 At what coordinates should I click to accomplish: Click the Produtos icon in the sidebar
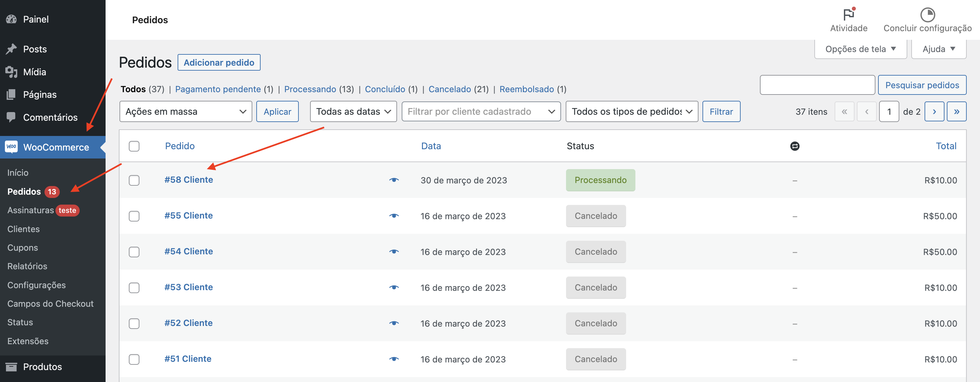click(11, 366)
